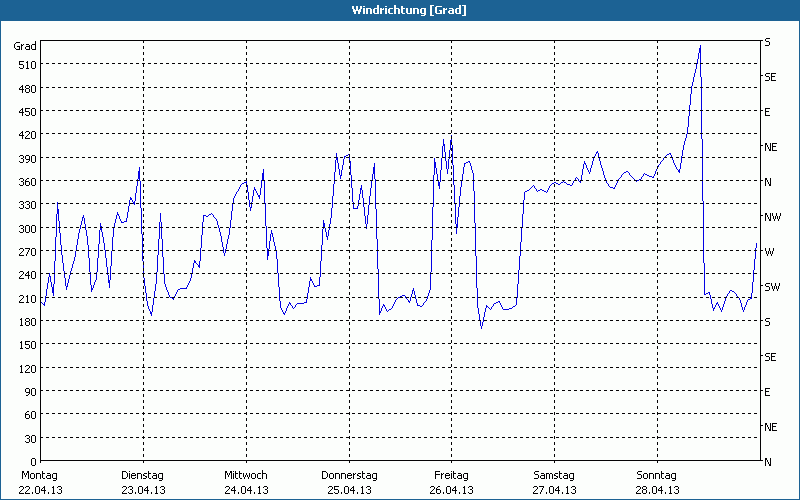Select the date 25.04.13
The image size is (800, 500).
point(349,490)
